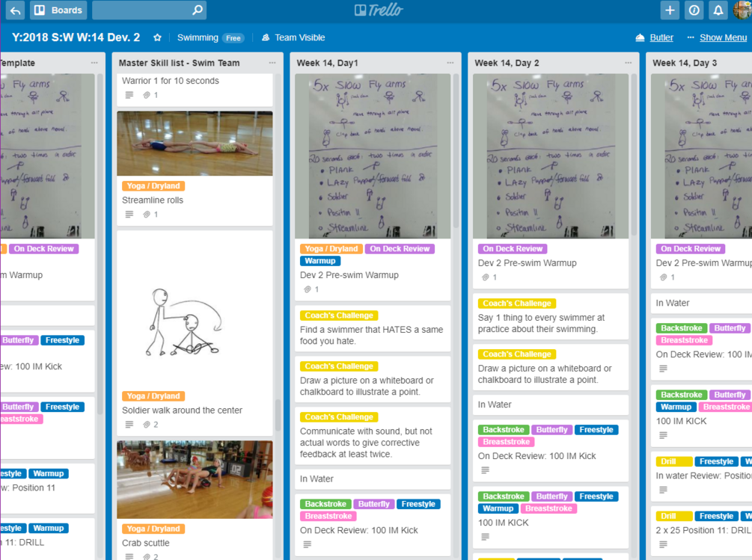
Task: Click Coach's Challenge label on Draw a picture Day 2
Action: click(517, 354)
